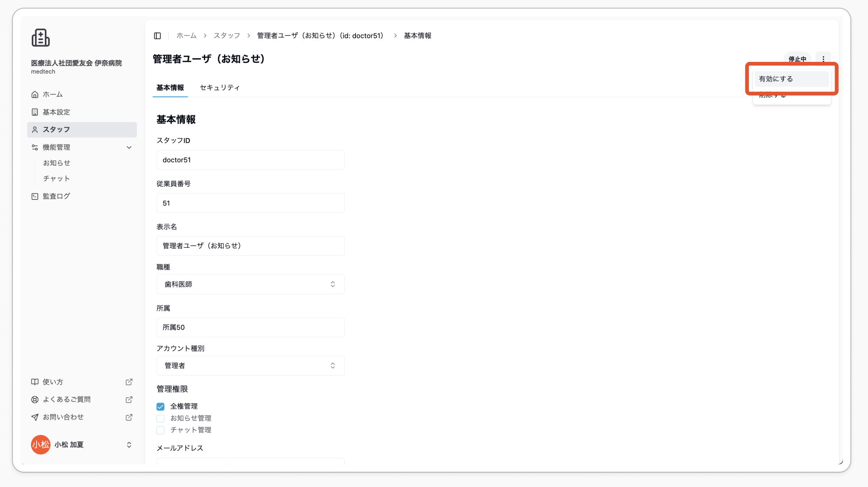This screenshot has width=868, height=487.
Task: Open お知らせ sub-item in sidebar
Action: click(57, 163)
